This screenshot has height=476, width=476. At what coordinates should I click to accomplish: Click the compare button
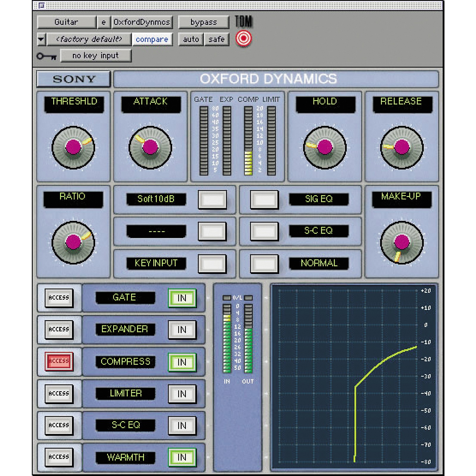tap(153, 39)
